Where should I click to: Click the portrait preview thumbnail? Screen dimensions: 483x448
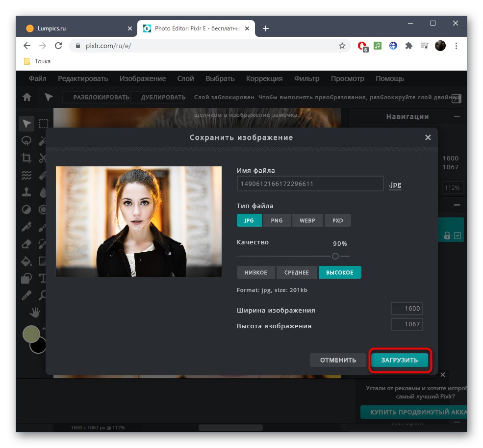[139, 221]
